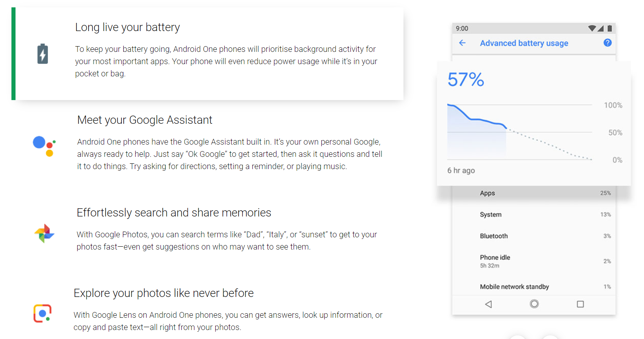Open the blue help question mark icon
This screenshot has width=644, height=339.
608,42
